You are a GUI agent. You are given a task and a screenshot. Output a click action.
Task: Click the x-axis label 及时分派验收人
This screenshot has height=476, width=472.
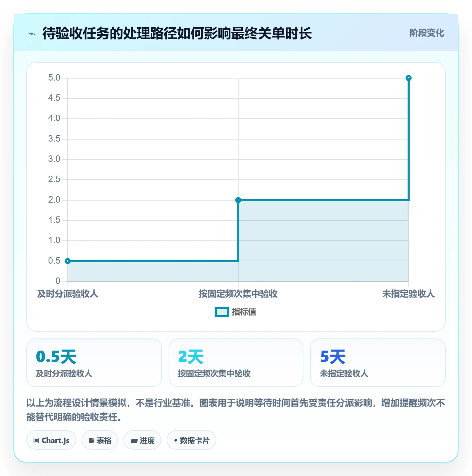click(x=68, y=294)
